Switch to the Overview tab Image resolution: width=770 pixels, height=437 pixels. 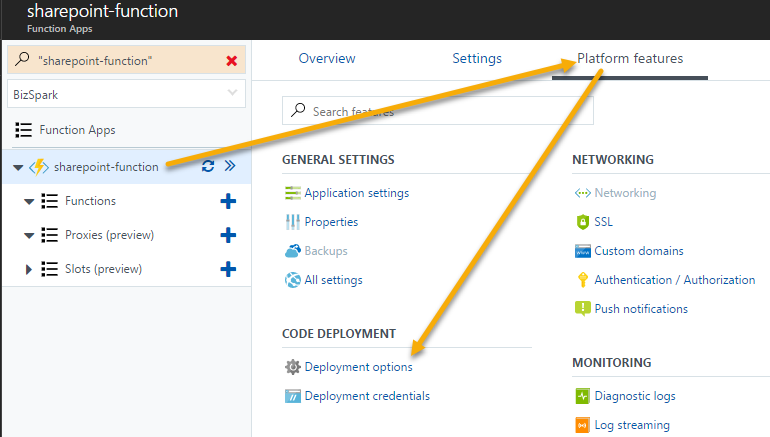point(327,58)
